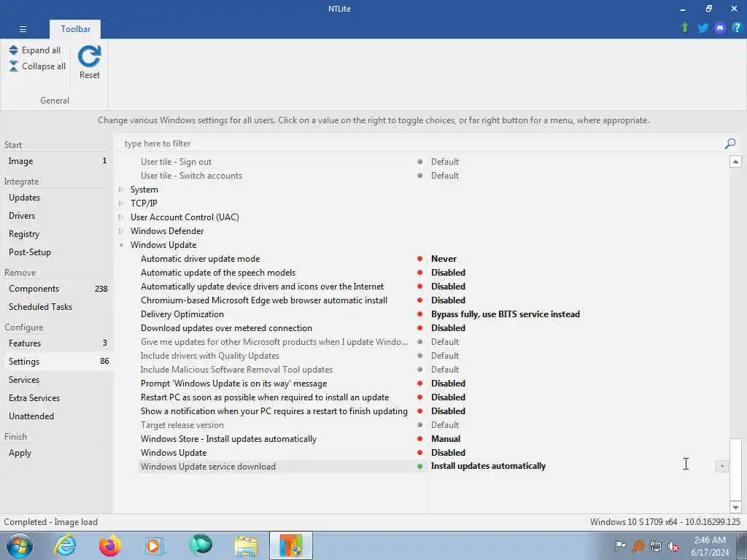747x560 pixels.
Task: Go to the Unattended page
Action: tap(57, 416)
